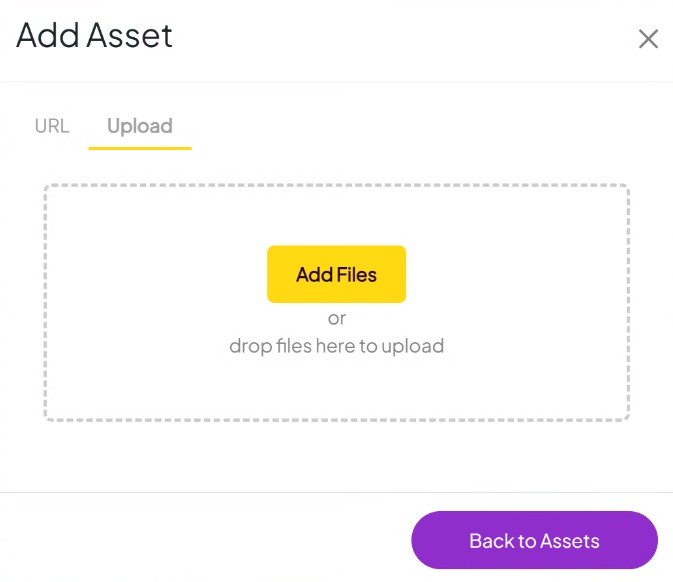Click the X icon beside Add Asset
The width and height of the screenshot is (673, 582).
pos(648,39)
